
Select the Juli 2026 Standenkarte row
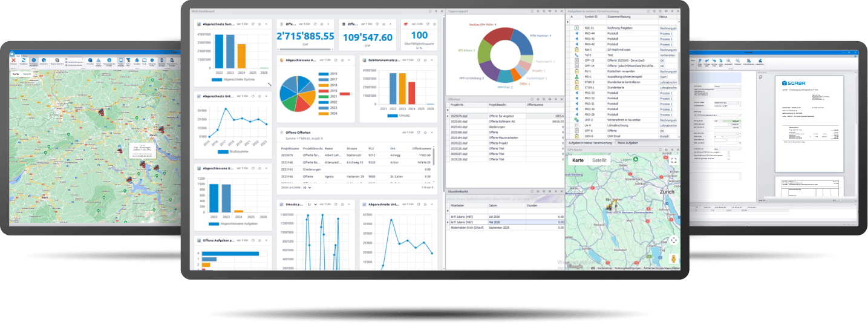[x=505, y=217]
